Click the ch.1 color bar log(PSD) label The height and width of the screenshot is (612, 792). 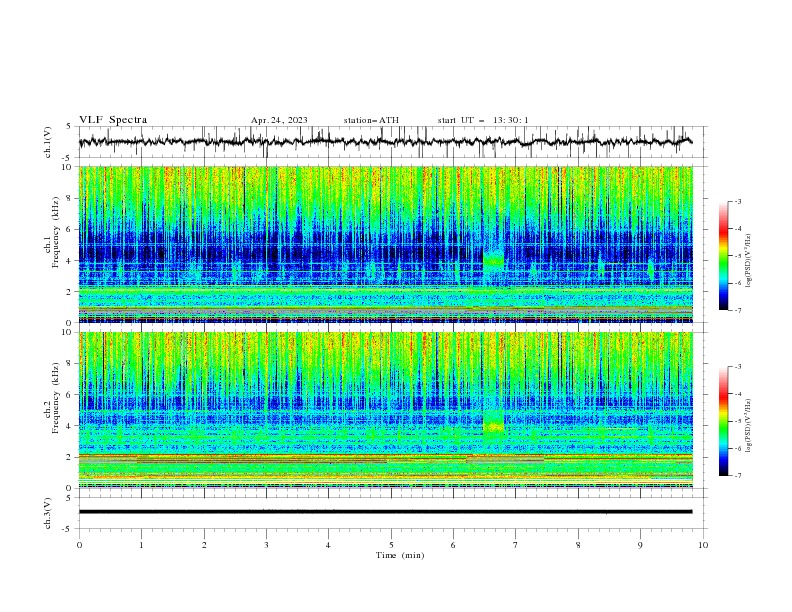click(749, 261)
